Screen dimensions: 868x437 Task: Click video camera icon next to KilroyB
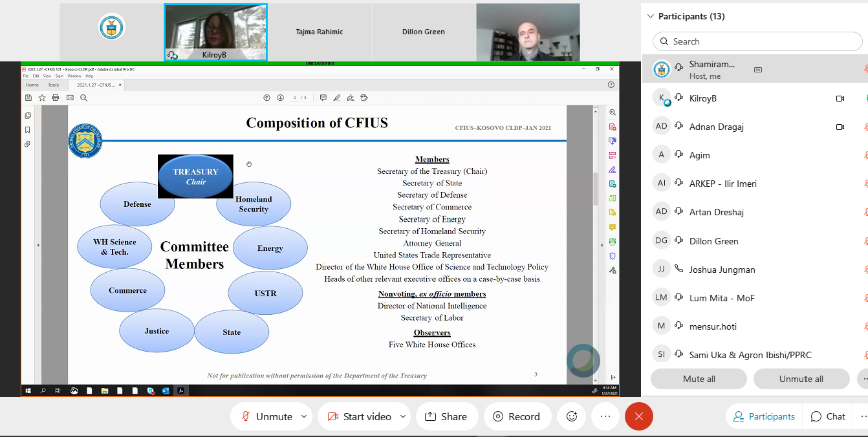point(840,98)
